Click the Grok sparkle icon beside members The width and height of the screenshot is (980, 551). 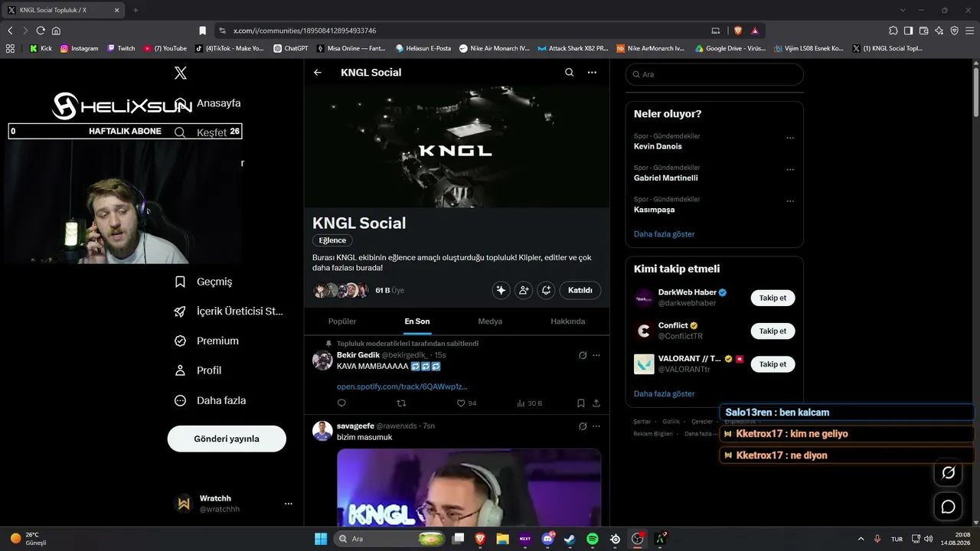(501, 290)
